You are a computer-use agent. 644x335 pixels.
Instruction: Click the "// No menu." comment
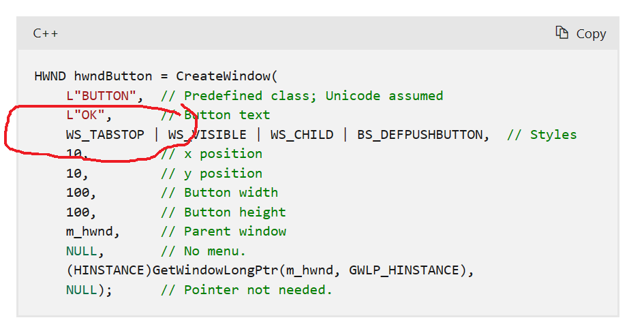[204, 251]
